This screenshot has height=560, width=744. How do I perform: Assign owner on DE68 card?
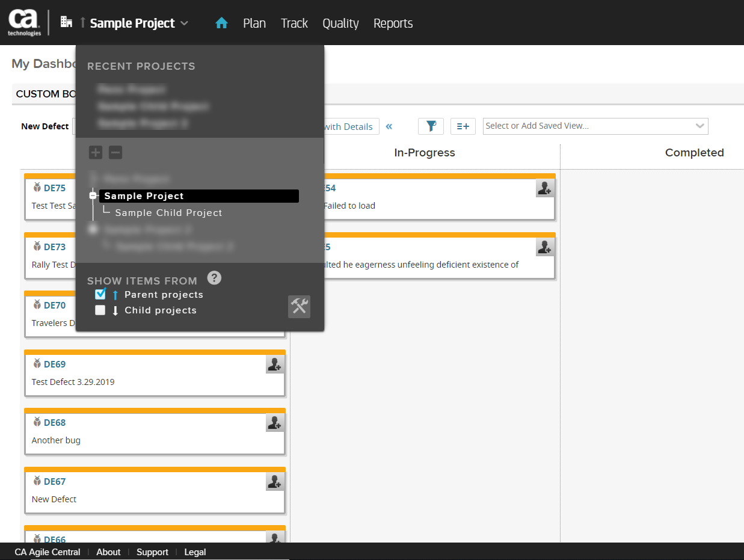click(x=275, y=423)
